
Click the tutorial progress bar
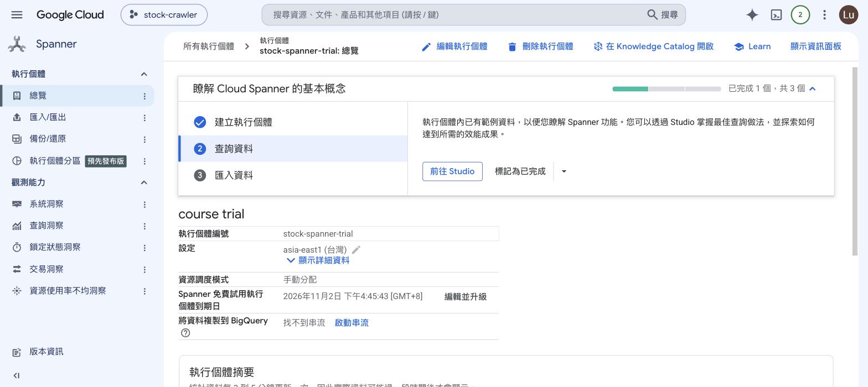click(666, 88)
